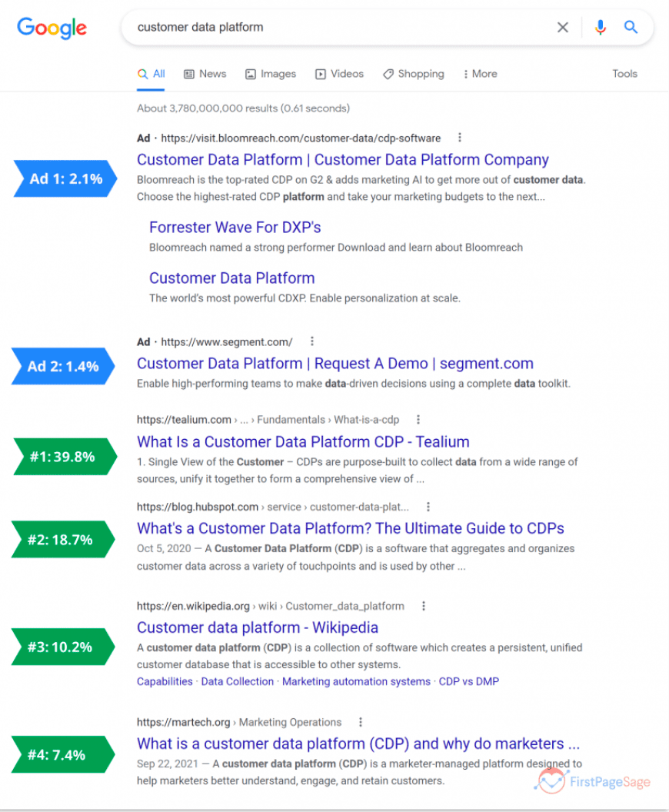Switch to Shopping tab
The width and height of the screenshot is (669, 812).
pyautogui.click(x=413, y=74)
